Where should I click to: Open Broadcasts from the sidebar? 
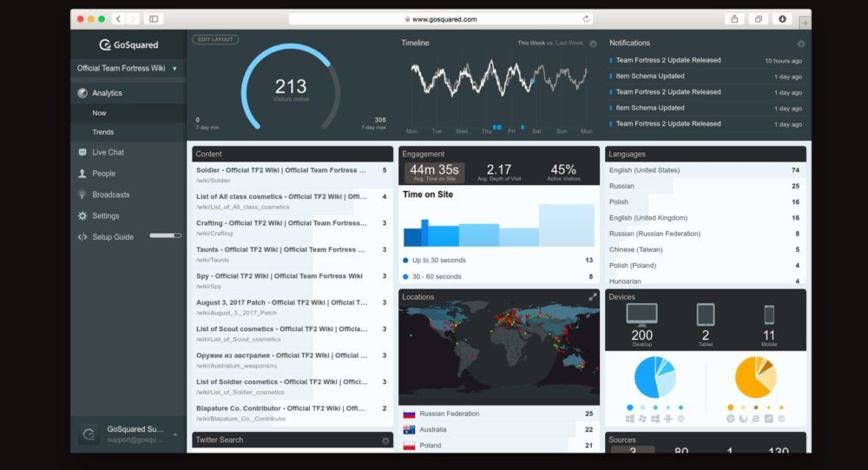[x=110, y=195]
